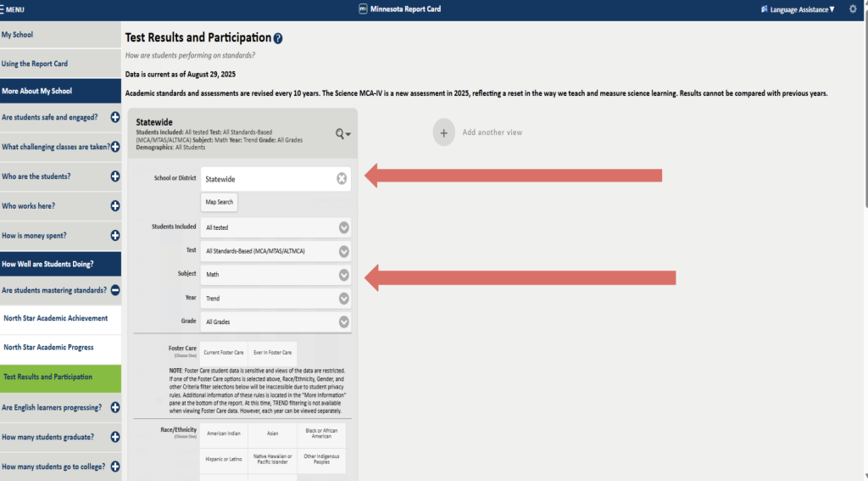The height and width of the screenshot is (481, 868).
Task: Select the American Indian race filter
Action: coord(224,433)
